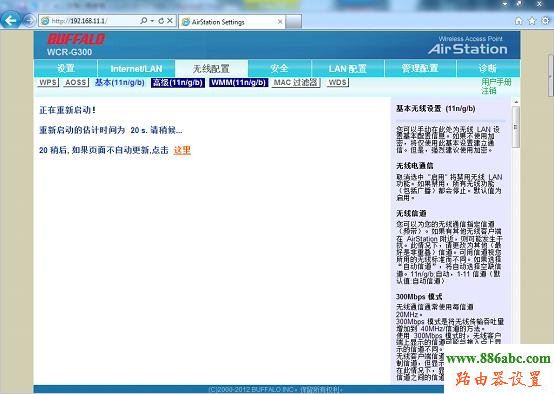This screenshot has height=394, width=554.
Task: Open the 用户手册 link
Action: pyautogui.click(x=496, y=82)
